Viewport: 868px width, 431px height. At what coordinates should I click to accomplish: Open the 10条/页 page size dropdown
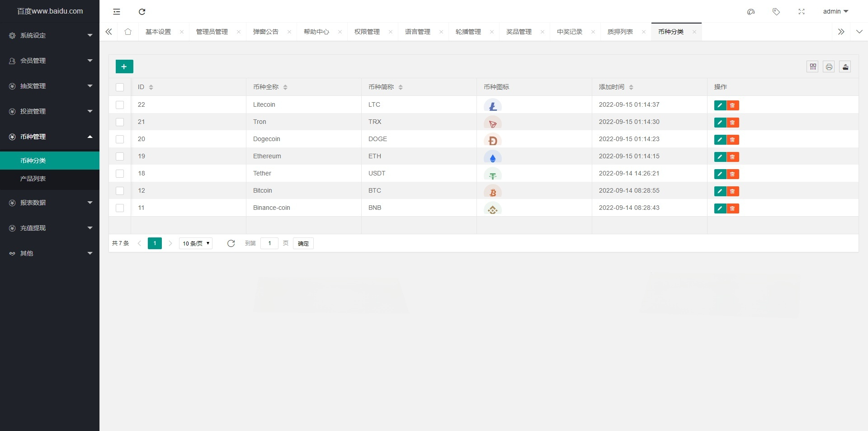pos(195,243)
